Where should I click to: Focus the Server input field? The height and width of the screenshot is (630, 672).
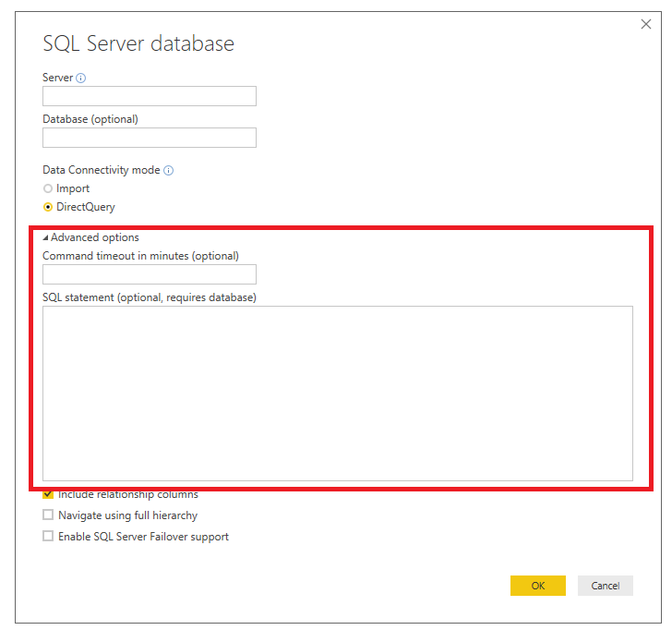pos(150,96)
